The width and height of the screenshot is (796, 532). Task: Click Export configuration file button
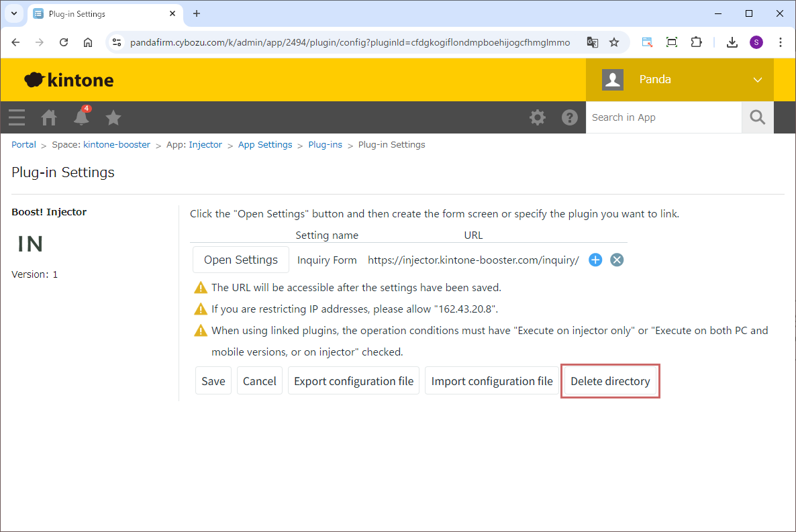(x=354, y=381)
